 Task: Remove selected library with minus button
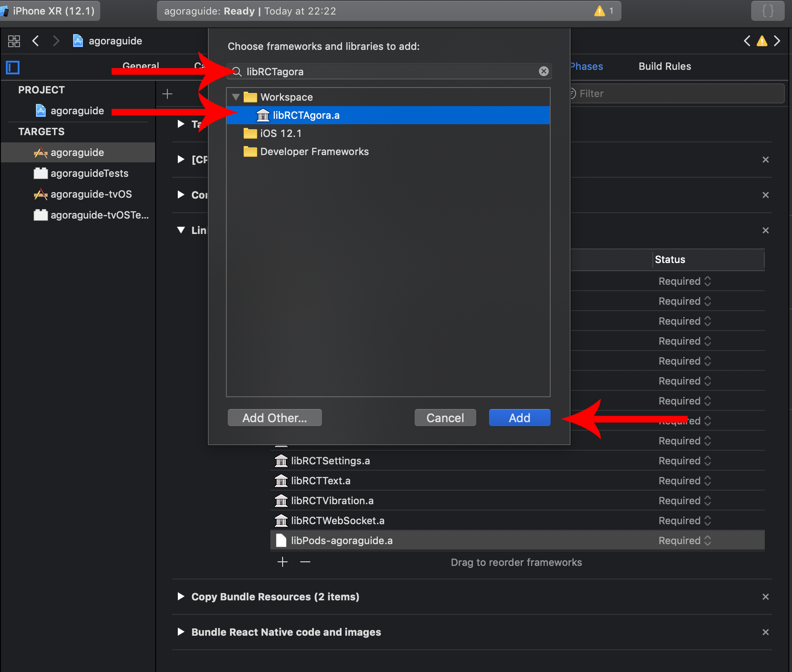[x=305, y=562]
